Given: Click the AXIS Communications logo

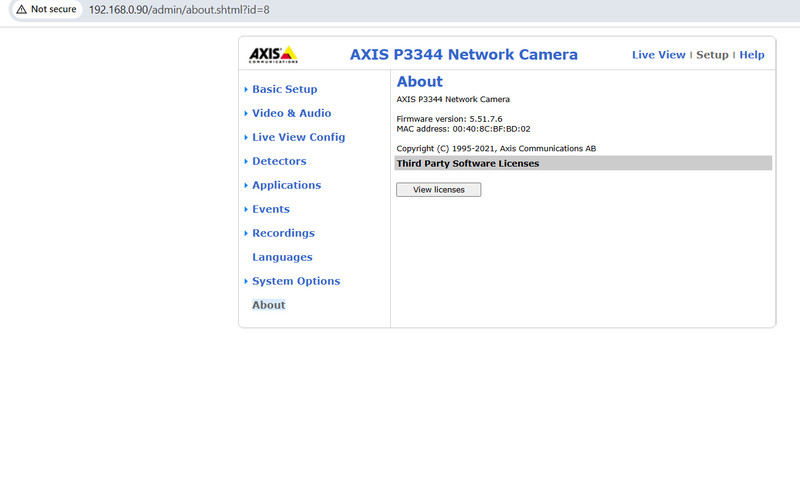Looking at the screenshot, I should tap(273, 55).
